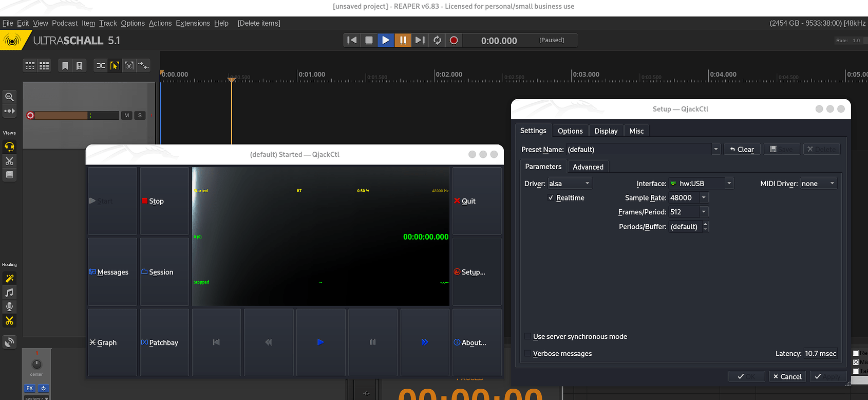Click the satellite dish streaming icon

coord(9,342)
